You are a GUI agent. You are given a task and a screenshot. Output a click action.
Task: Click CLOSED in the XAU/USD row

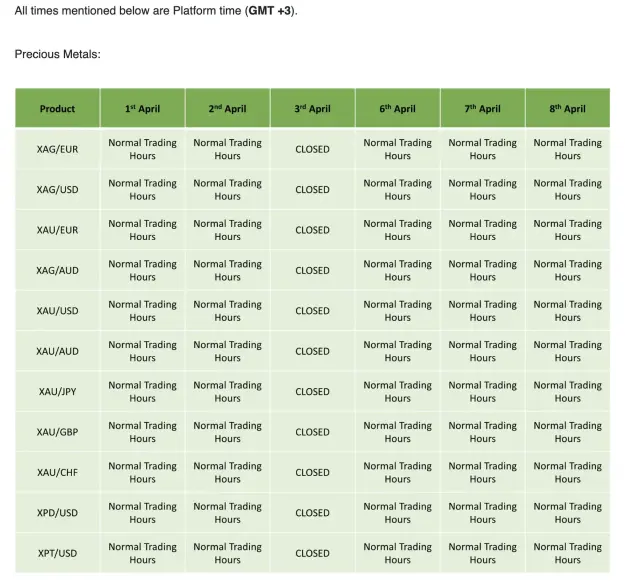coord(312,310)
